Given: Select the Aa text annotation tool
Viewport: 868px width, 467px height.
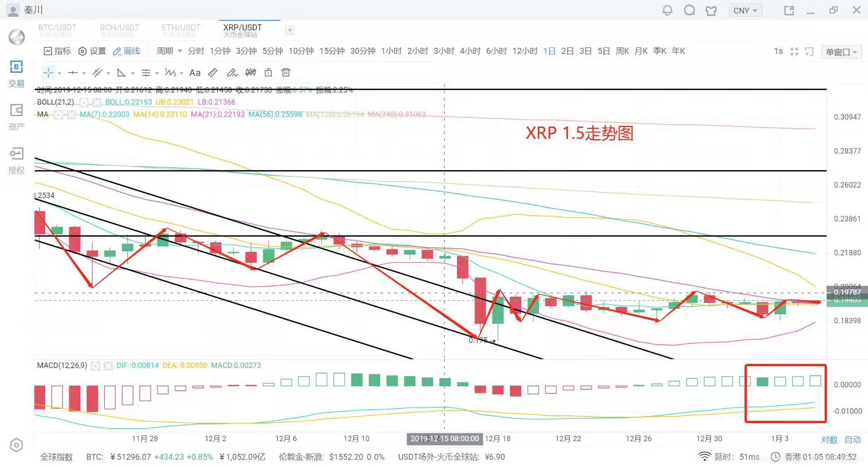Looking at the screenshot, I should pyautogui.click(x=195, y=72).
